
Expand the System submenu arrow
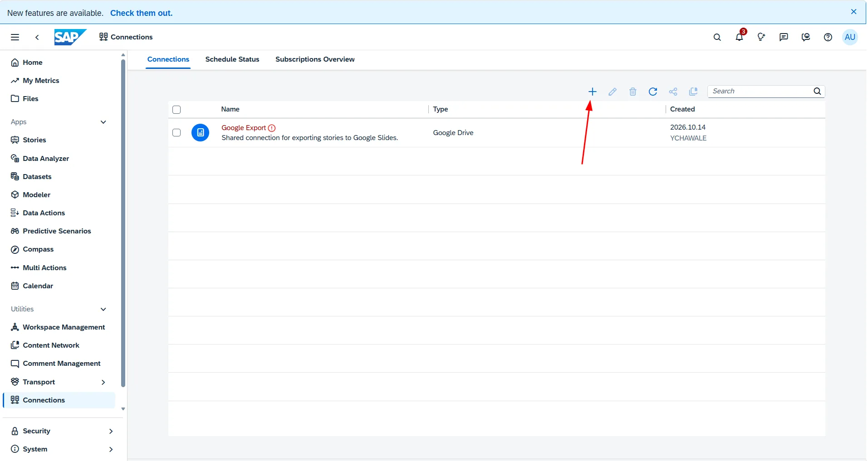point(111,449)
